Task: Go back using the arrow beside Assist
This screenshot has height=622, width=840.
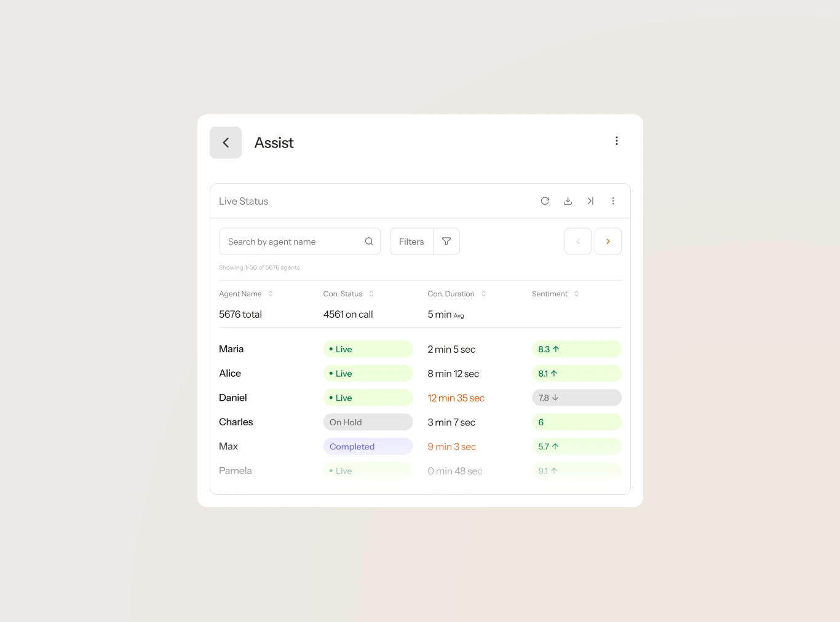Action: pyautogui.click(x=226, y=143)
